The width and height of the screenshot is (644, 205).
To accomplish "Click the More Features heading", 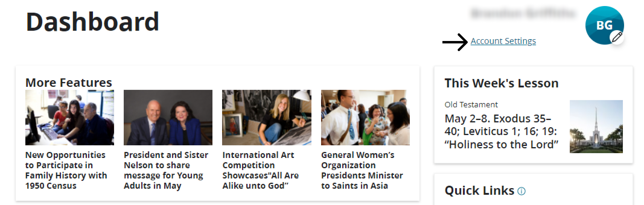I will (x=69, y=83).
